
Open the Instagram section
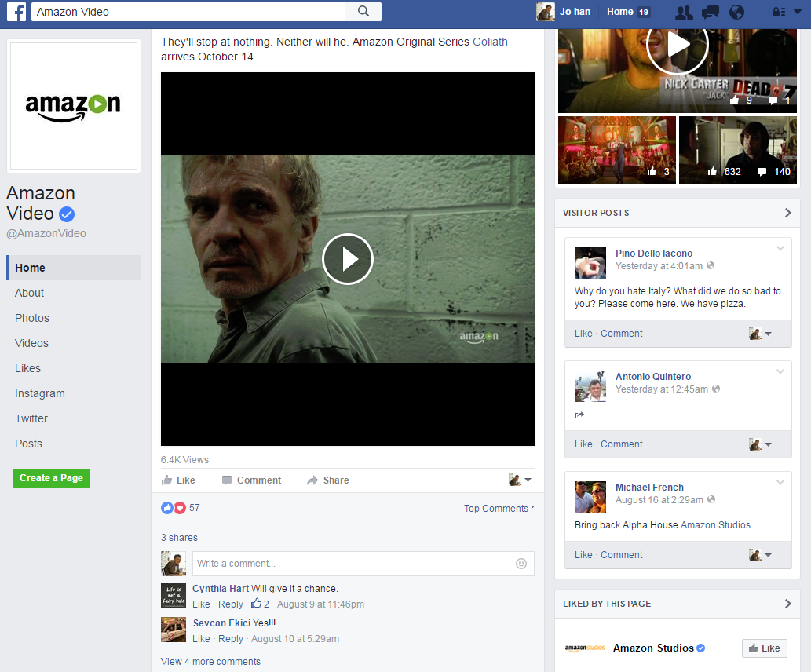40,393
